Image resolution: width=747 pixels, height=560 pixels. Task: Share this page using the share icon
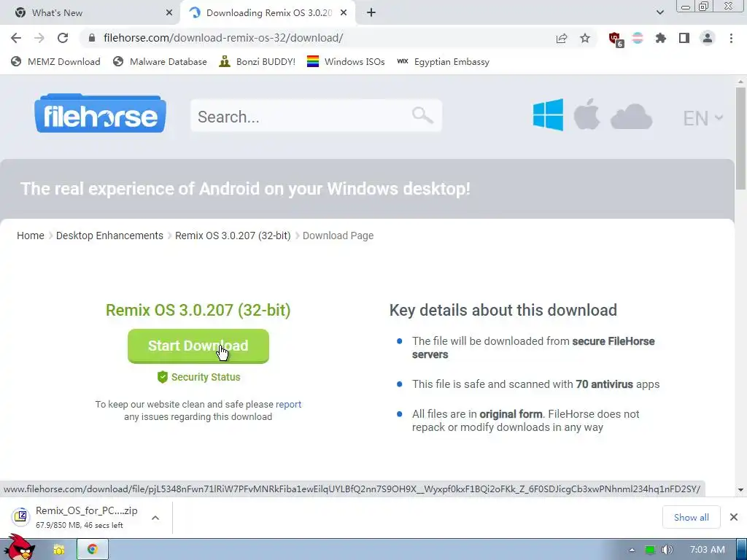(x=562, y=38)
